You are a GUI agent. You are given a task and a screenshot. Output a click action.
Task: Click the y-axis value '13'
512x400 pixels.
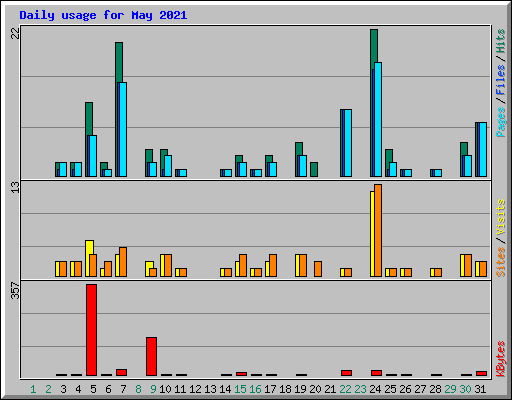pos(15,187)
